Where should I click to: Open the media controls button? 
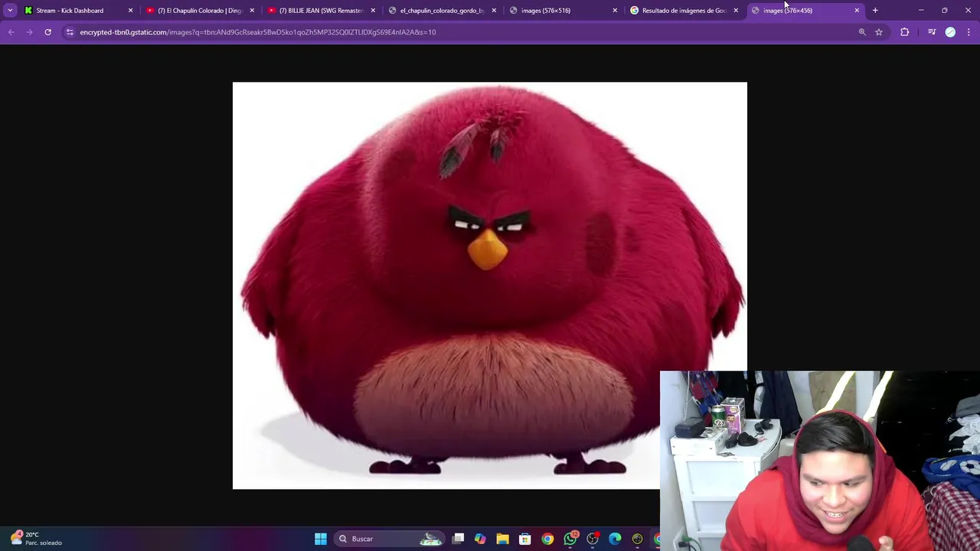[x=932, y=32]
